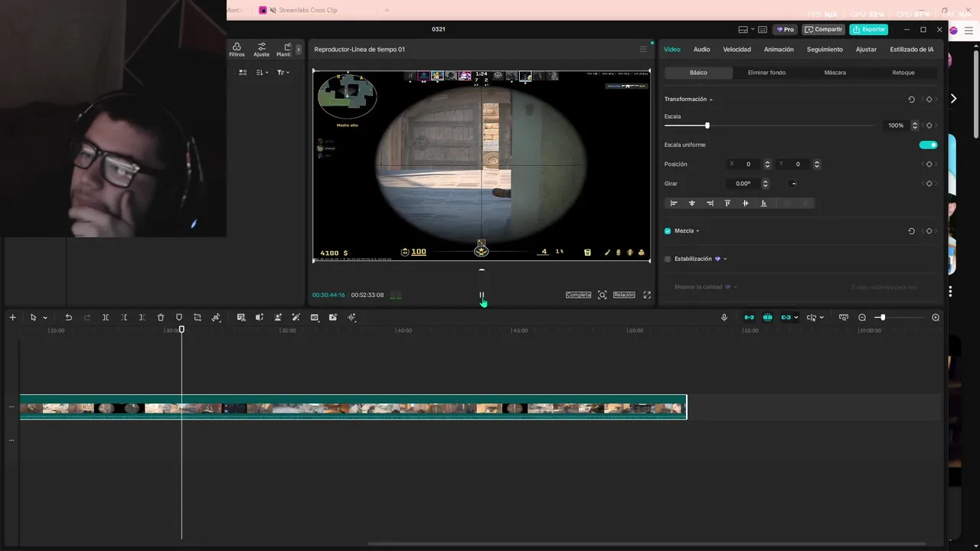Screen dimensions: 980x551
Task: Select the Retoque sub-tab
Action: 903,73
